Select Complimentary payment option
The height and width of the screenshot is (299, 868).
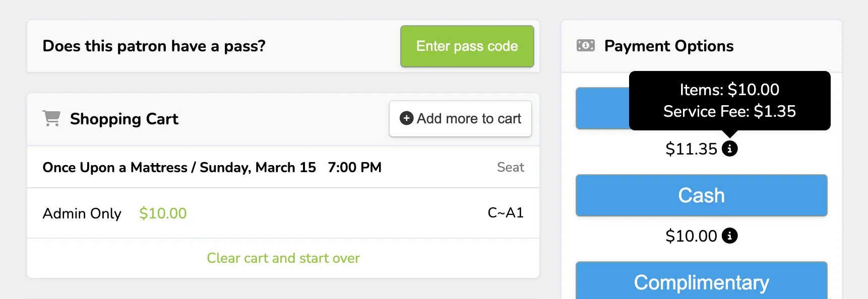pyautogui.click(x=701, y=281)
